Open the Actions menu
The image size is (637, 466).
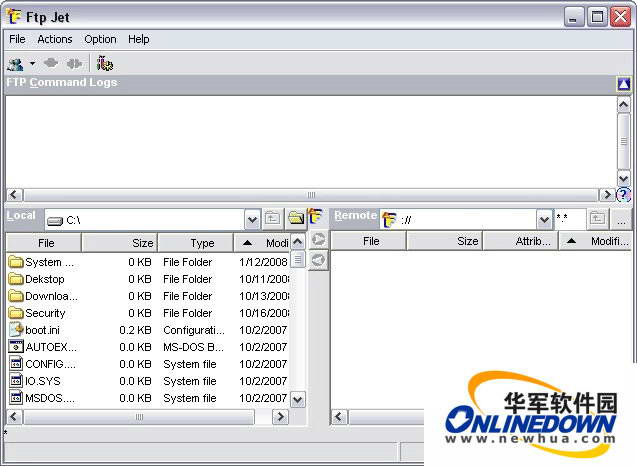pyautogui.click(x=55, y=39)
